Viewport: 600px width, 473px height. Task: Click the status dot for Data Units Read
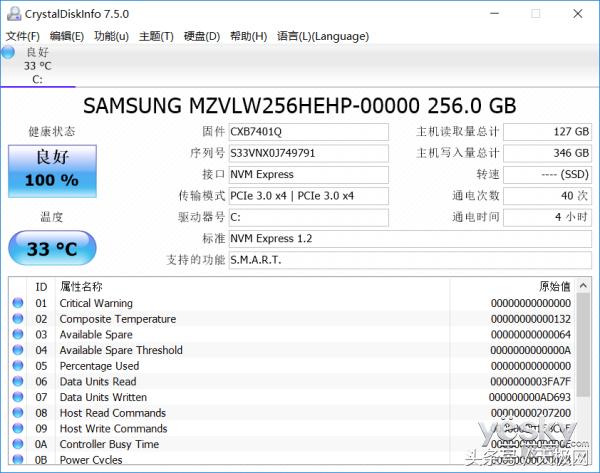[18, 382]
